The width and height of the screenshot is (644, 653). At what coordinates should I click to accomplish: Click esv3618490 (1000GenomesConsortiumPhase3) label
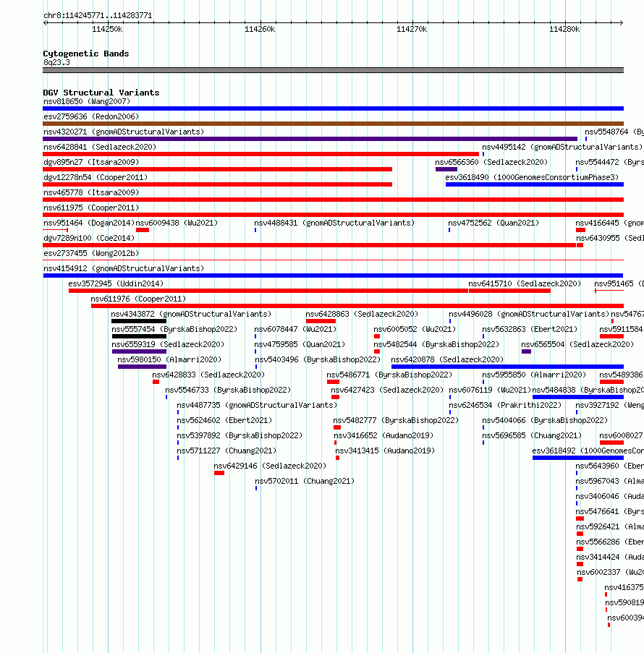point(532,177)
